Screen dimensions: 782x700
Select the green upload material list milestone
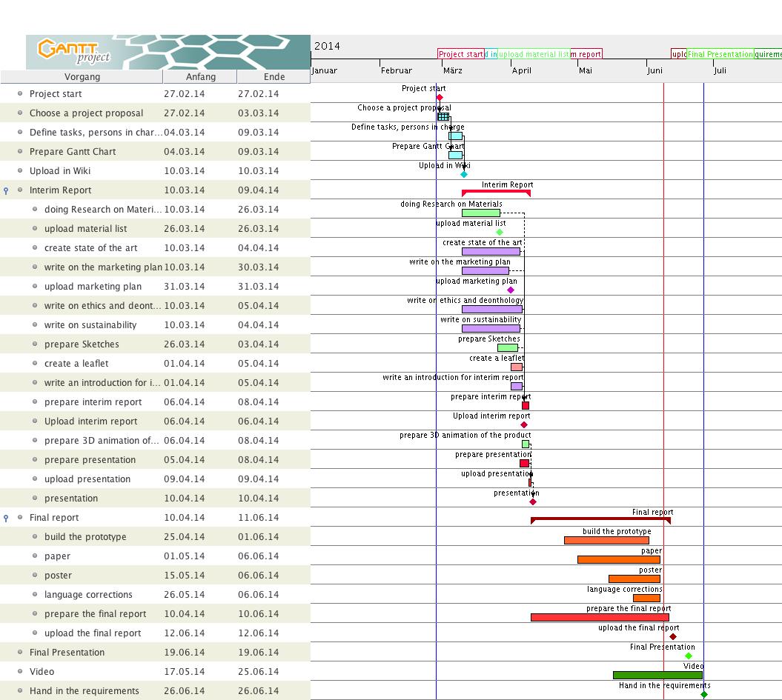pyautogui.click(x=500, y=233)
